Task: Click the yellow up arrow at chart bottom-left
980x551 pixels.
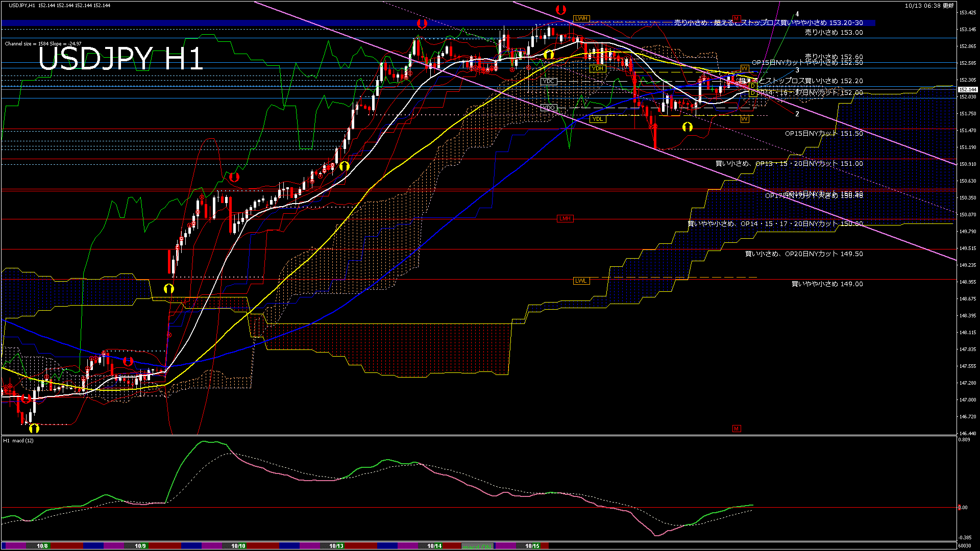Action: (x=34, y=428)
